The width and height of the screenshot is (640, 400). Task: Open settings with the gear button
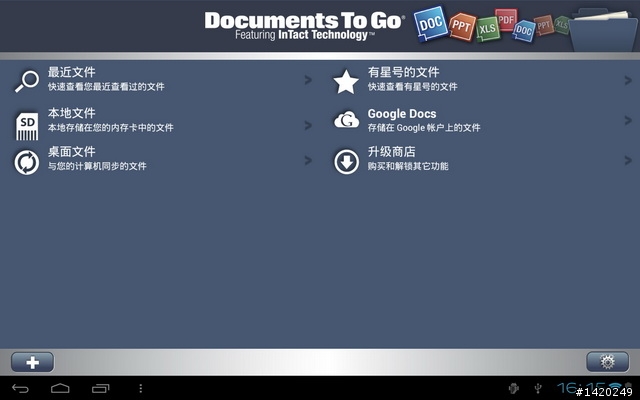tap(607, 362)
